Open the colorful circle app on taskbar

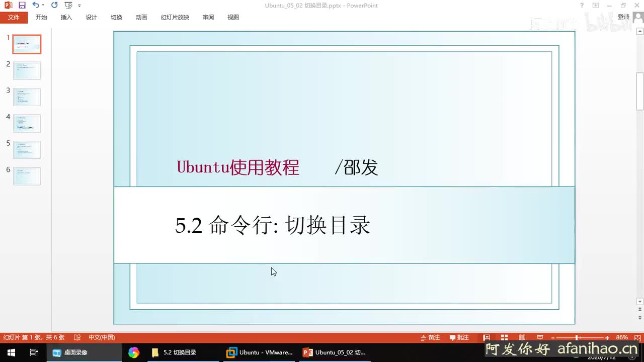133,352
